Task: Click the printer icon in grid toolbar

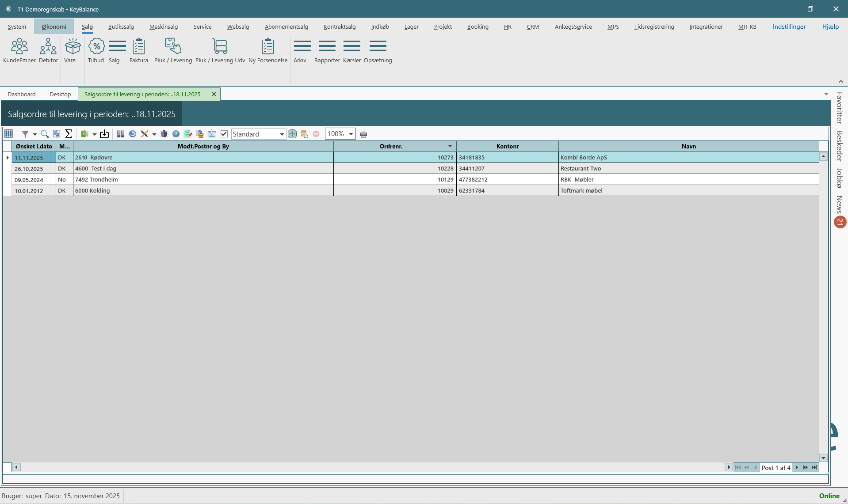Action: (363, 134)
